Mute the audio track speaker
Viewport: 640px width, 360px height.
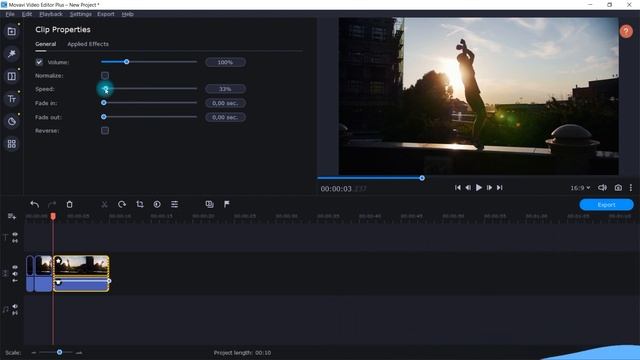[x=15, y=306]
